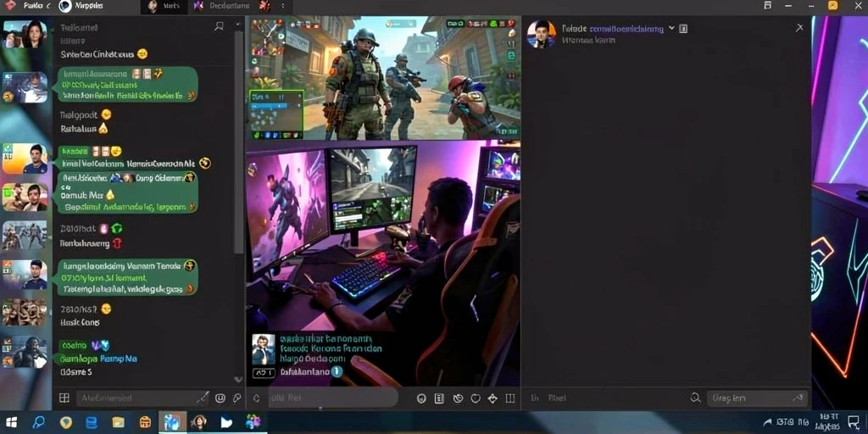This screenshot has width=868, height=434.
Task: Expand the dropdown chevron beside the right panel title
Action: click(671, 28)
